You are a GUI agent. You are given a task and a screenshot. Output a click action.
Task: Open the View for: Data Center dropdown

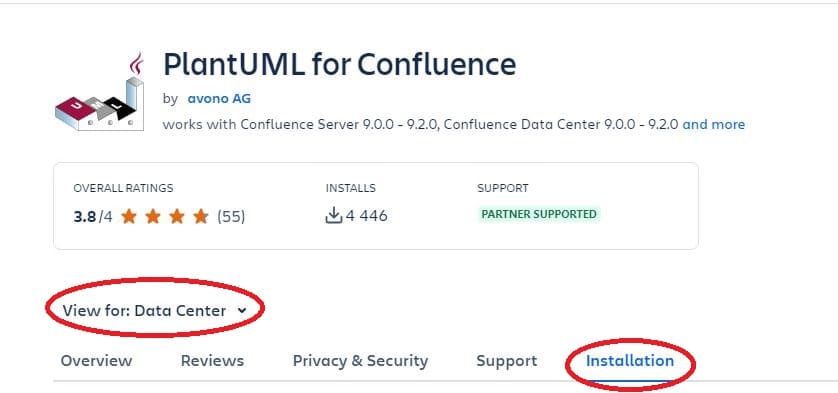(154, 311)
